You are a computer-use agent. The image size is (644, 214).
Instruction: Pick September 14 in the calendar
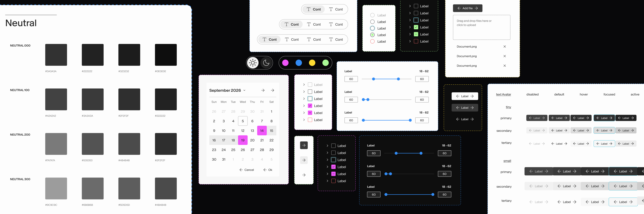262,130
